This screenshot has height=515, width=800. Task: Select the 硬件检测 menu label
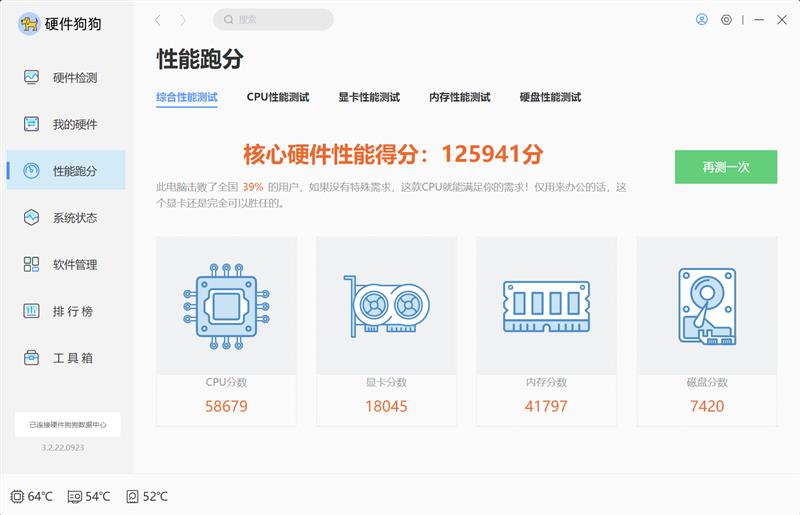(75, 78)
